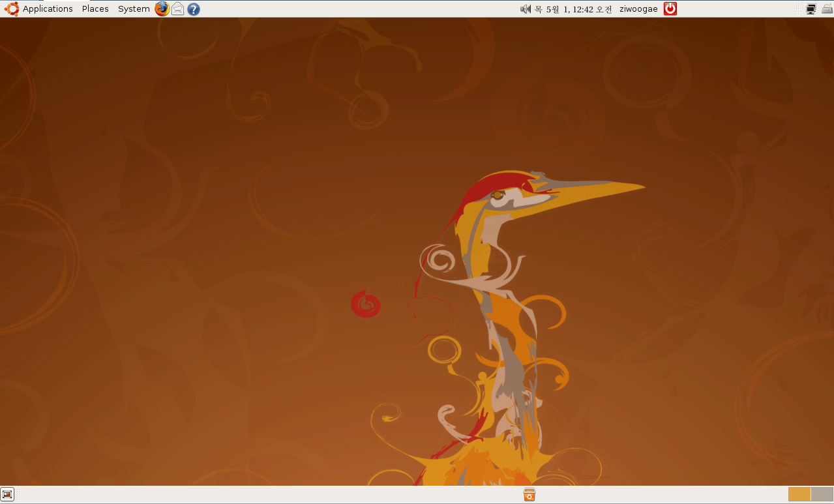The width and height of the screenshot is (834, 504).
Task: Launch Evolution mail from panel
Action: 178,9
